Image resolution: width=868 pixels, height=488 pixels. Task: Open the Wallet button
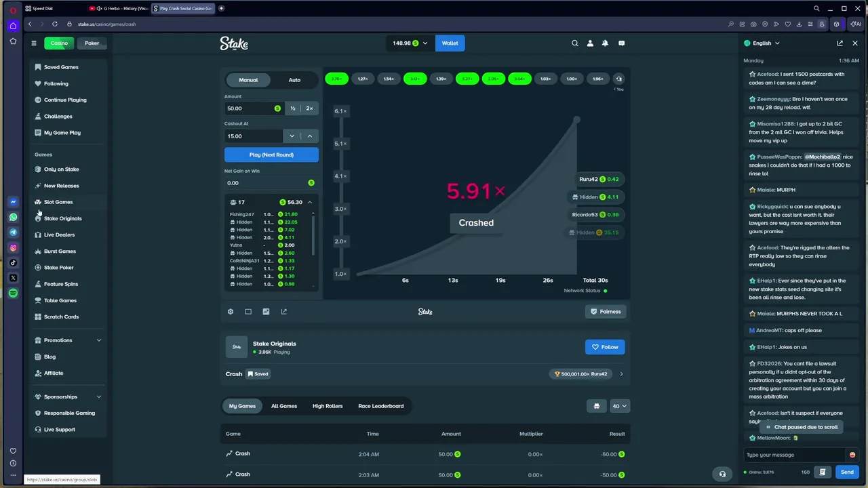450,43
